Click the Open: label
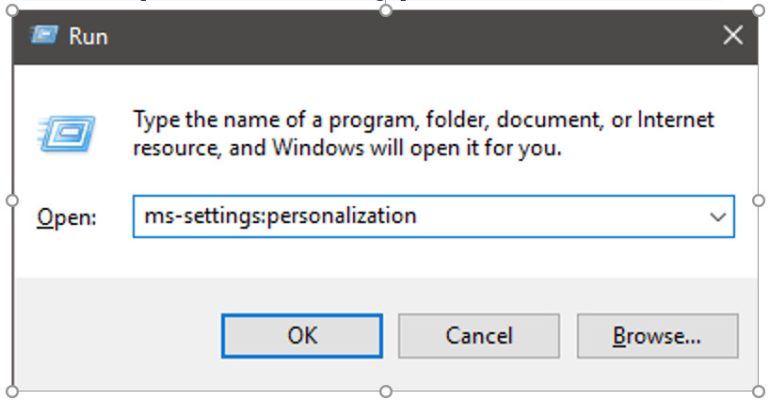 pos(67,217)
